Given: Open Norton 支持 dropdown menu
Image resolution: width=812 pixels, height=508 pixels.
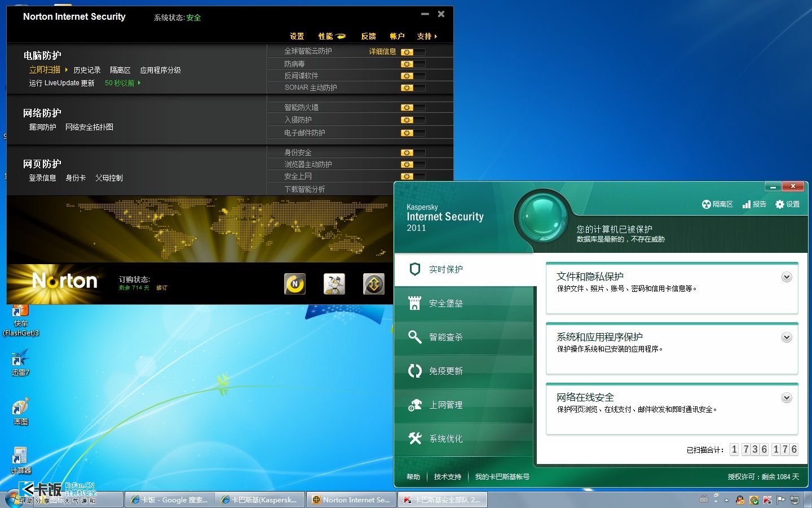Looking at the screenshot, I should pyautogui.click(x=427, y=36).
